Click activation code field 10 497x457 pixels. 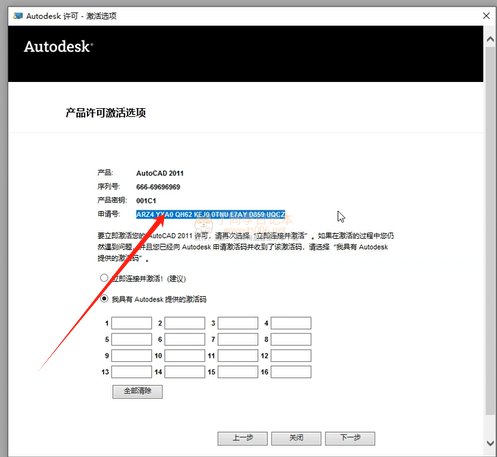(185, 355)
